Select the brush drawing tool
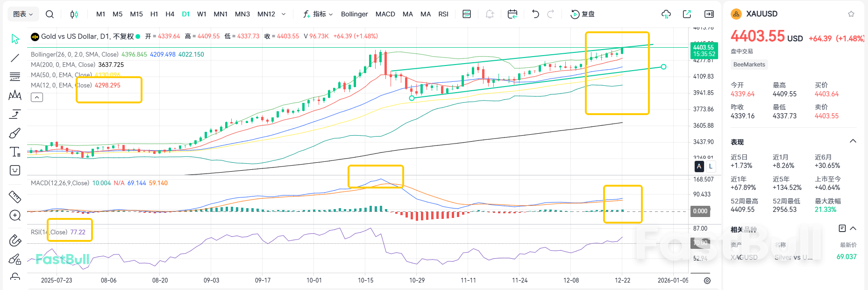Viewport: 868px width, 290px height. coord(15,133)
